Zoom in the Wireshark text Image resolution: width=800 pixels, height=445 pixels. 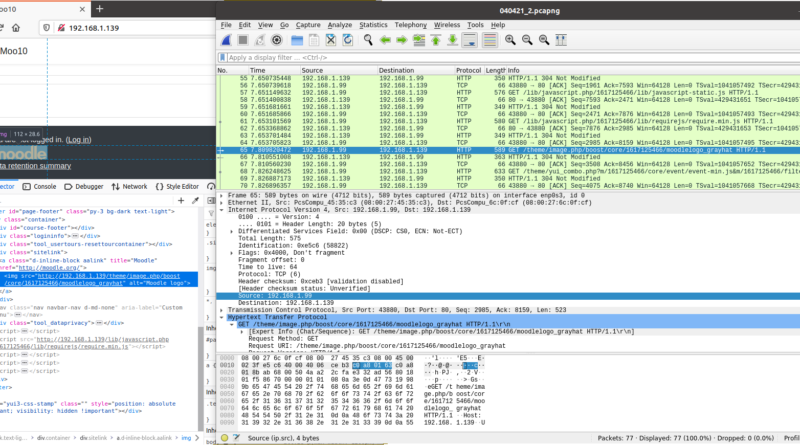(510, 40)
